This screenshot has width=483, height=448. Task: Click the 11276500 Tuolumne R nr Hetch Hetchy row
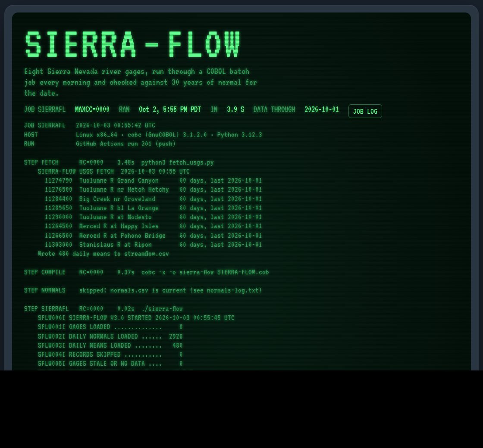[x=153, y=190]
